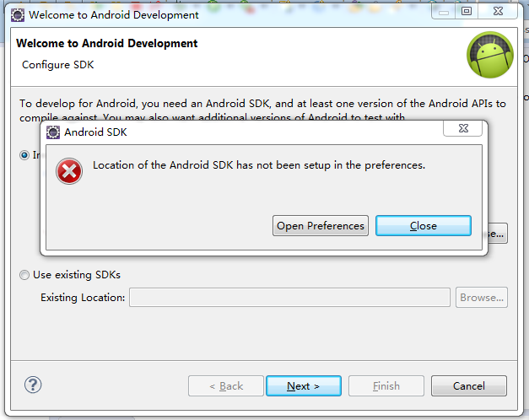
Task: Click the Back wizard button
Action: pos(226,386)
